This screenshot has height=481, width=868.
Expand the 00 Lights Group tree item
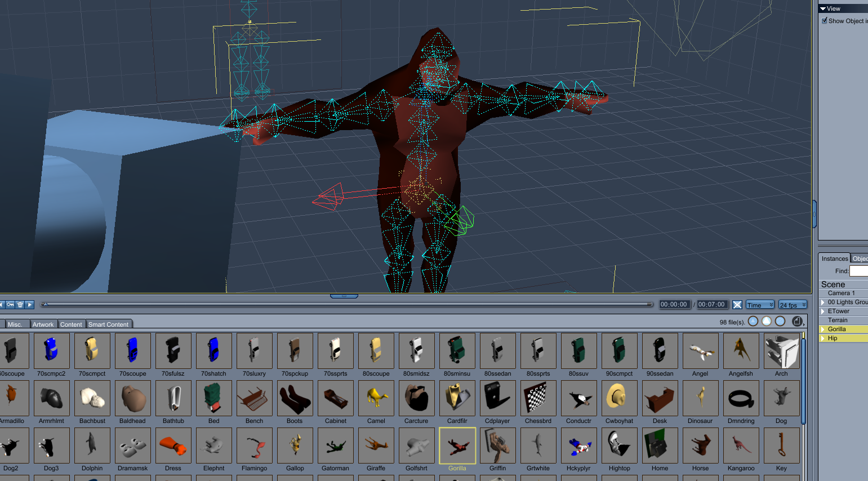pos(823,302)
